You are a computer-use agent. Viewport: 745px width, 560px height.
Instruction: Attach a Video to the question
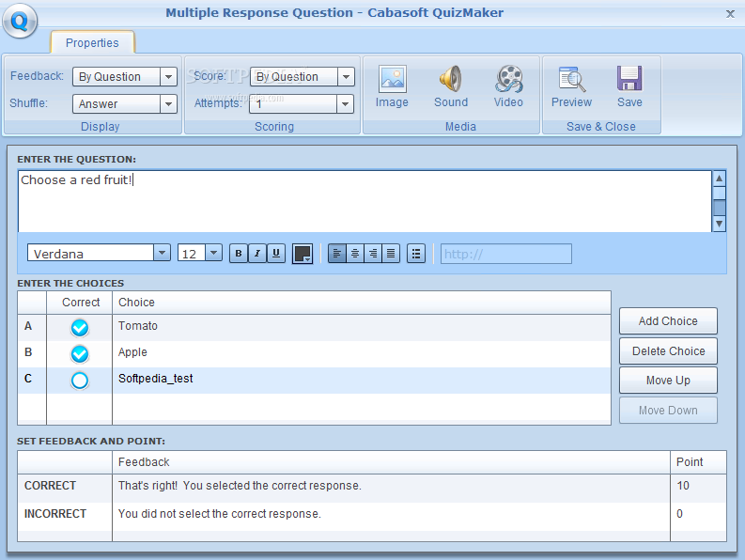coord(508,86)
